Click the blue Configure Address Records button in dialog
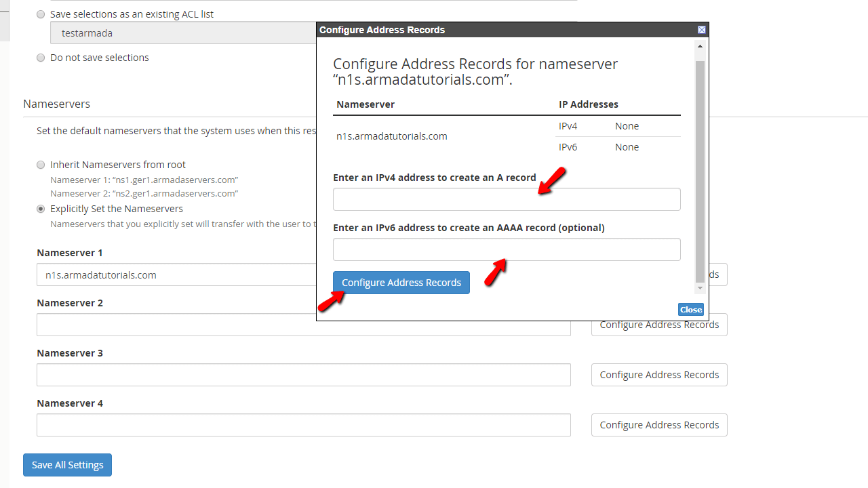 coord(401,283)
